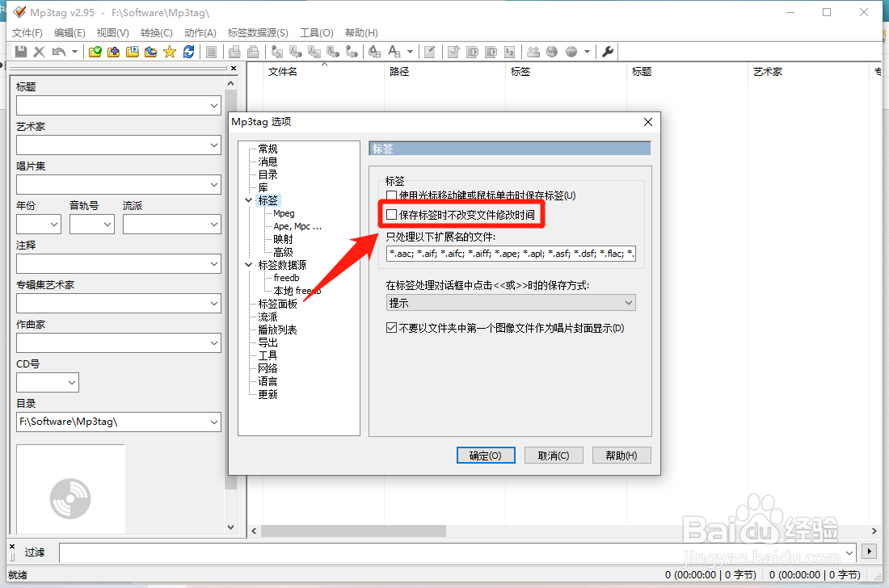Click the Favorites star icon
Viewport: 889px width, 588px height.
(170, 52)
